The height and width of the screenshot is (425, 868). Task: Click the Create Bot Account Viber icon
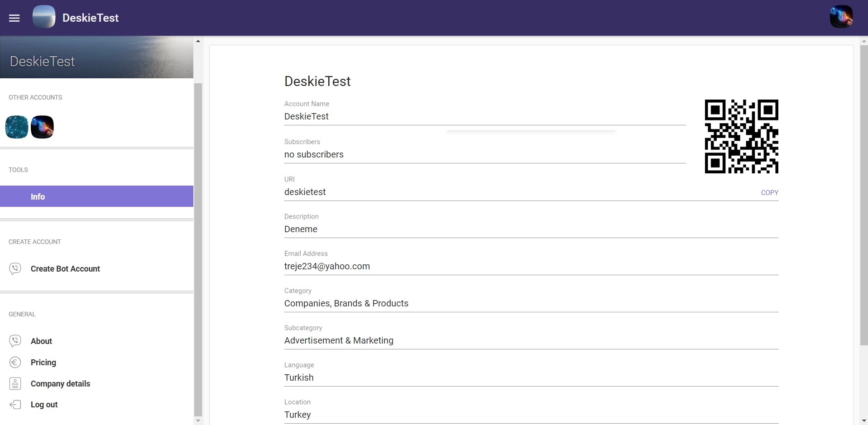[x=15, y=269]
